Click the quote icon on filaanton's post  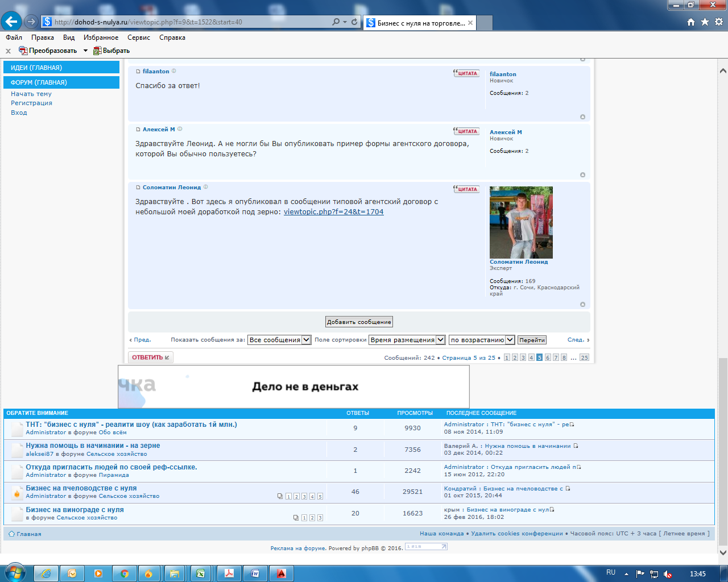pyautogui.click(x=466, y=73)
